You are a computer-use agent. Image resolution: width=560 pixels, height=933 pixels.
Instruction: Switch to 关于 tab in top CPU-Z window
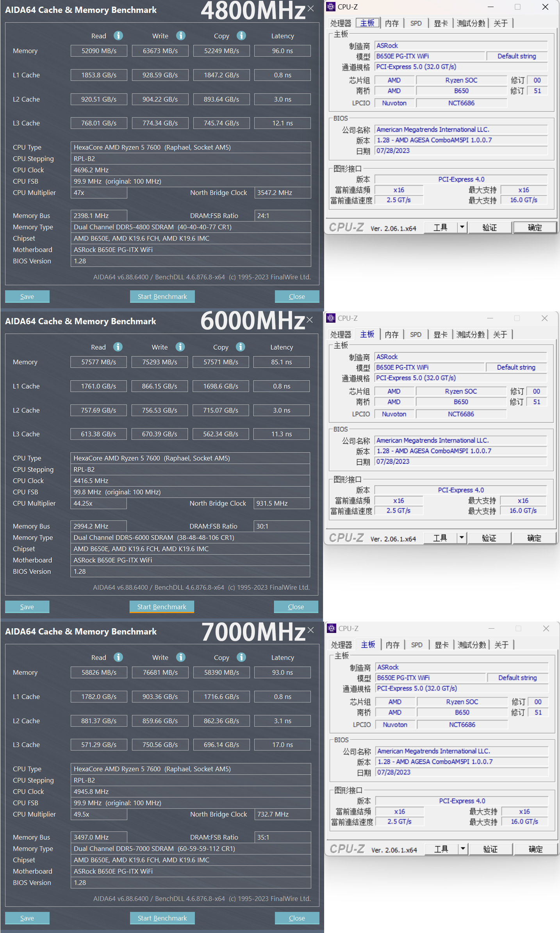pos(500,23)
